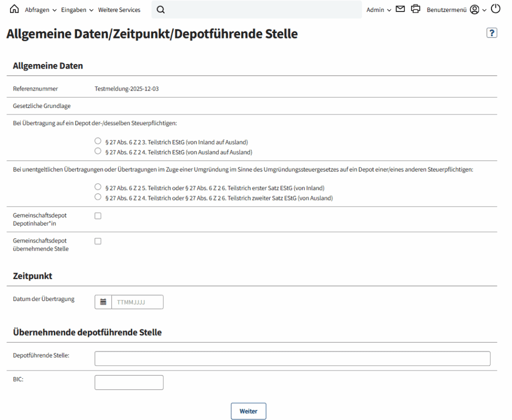This screenshot has height=420, width=512.
Task: Click the search magnifier icon
Action: [x=160, y=9]
